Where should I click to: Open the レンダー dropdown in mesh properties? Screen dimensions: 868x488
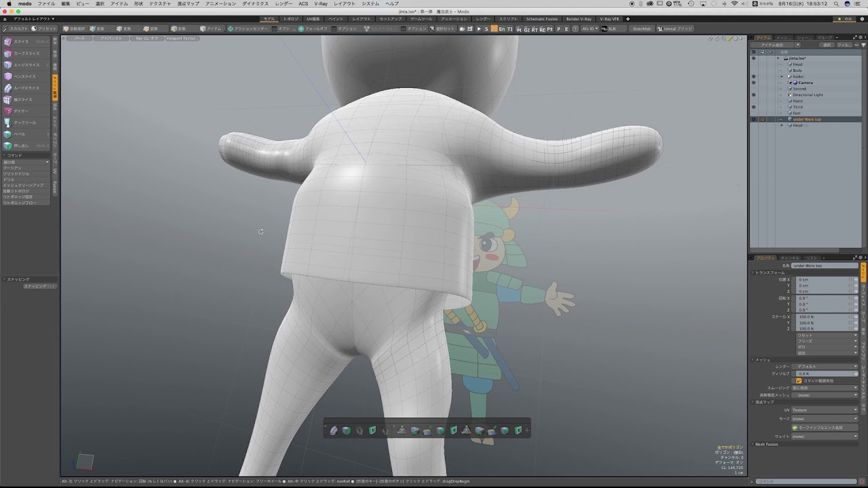825,367
